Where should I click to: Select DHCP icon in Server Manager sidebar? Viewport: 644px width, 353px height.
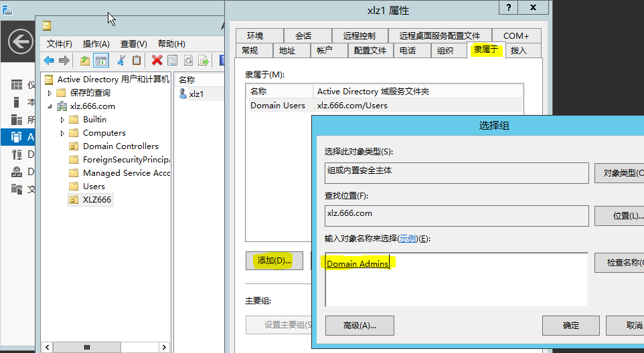[x=17, y=154]
